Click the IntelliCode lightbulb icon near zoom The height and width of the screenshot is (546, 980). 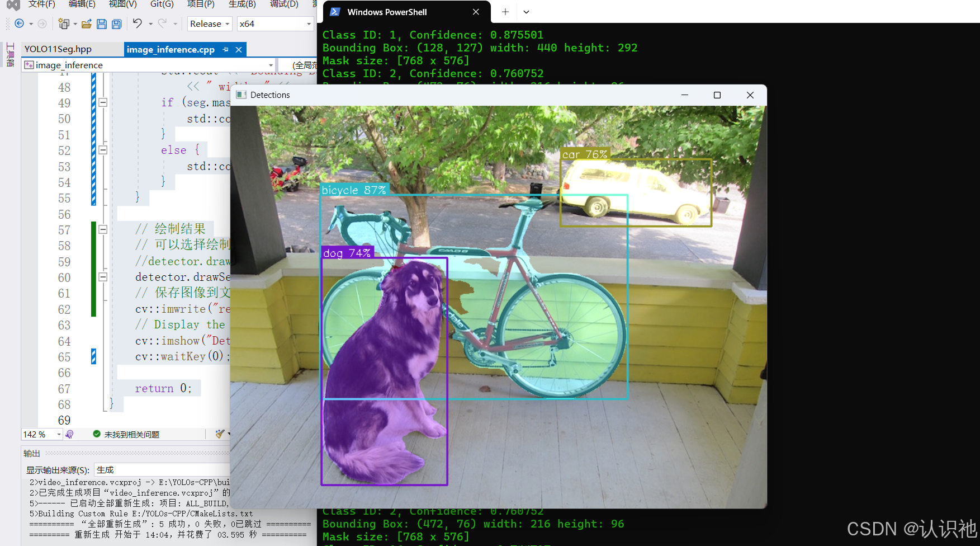[x=69, y=434]
